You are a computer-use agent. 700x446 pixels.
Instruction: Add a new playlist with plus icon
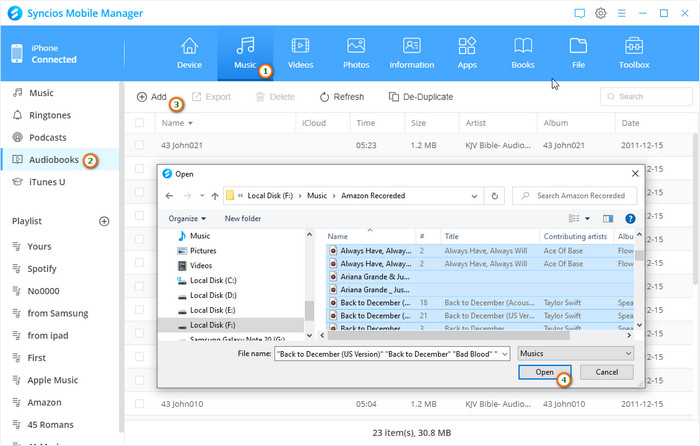[104, 221]
